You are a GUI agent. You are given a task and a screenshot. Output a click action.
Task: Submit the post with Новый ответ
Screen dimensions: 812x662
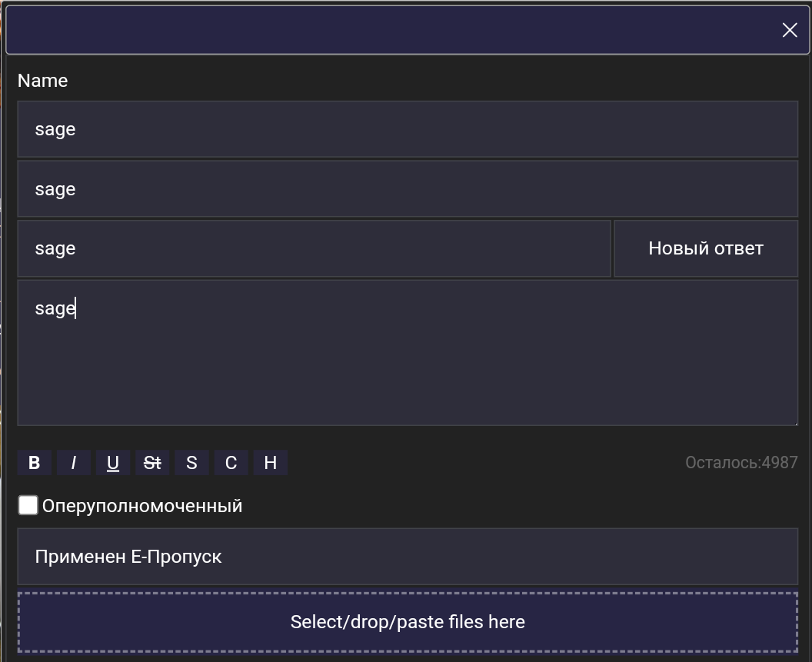coord(706,248)
